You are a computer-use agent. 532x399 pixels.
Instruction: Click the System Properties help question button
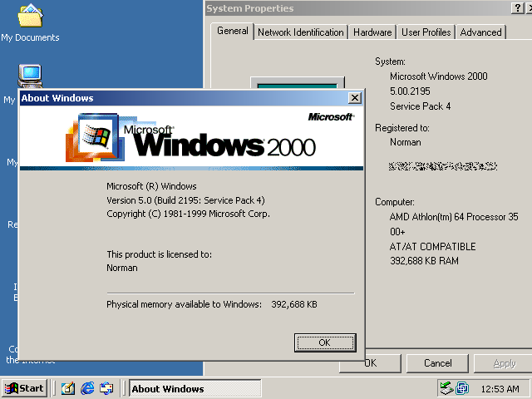[517, 8]
